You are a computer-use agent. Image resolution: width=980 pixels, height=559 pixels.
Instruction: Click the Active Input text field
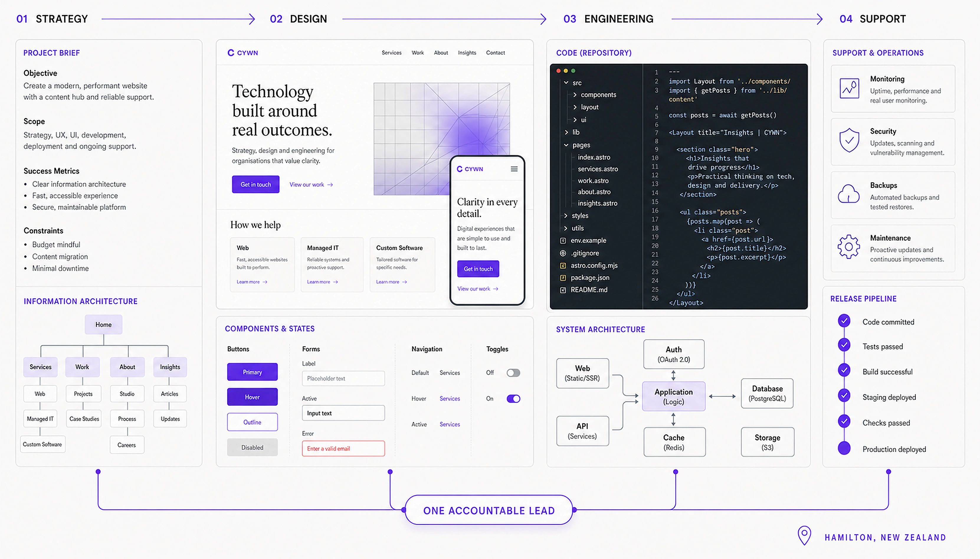343,413
